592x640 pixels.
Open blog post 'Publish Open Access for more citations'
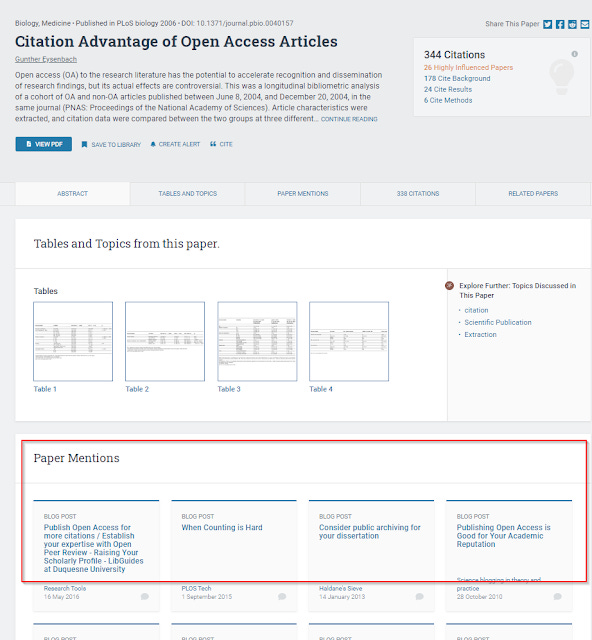(x=94, y=548)
